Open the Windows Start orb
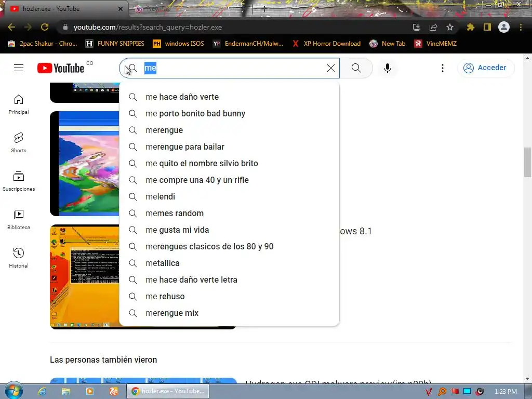 (14, 391)
